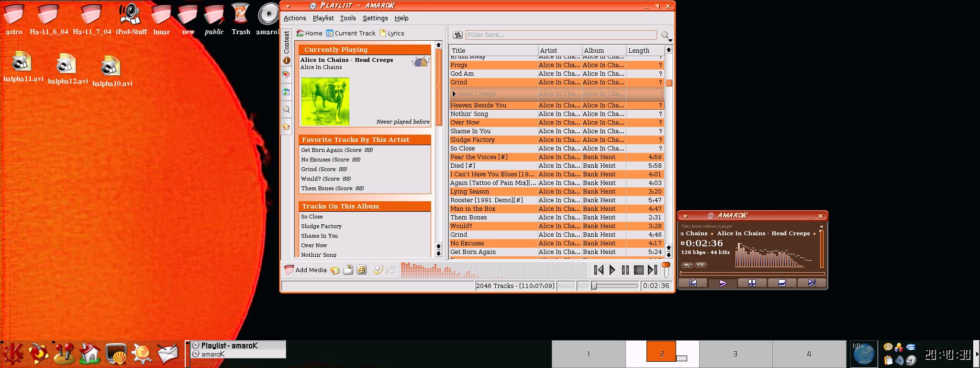Click the greyed Redo arrow in the toolbar
Image resolution: width=980 pixels, height=368 pixels.
(391, 270)
